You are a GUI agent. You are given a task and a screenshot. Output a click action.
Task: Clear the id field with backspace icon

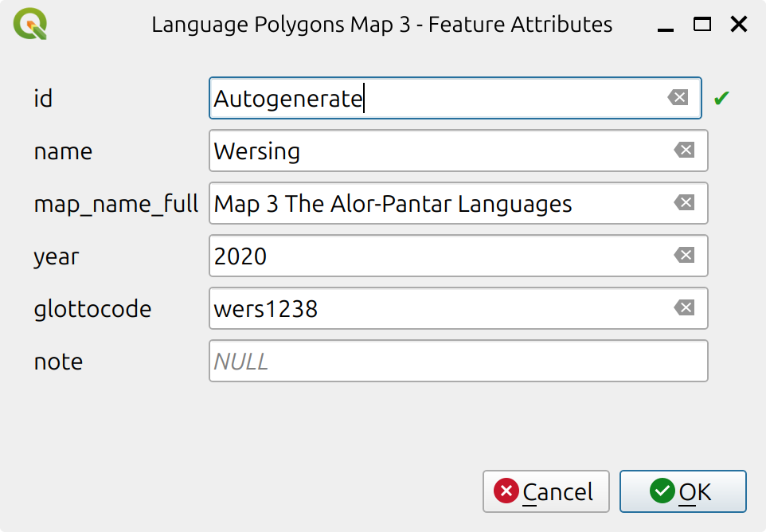pyautogui.click(x=678, y=97)
